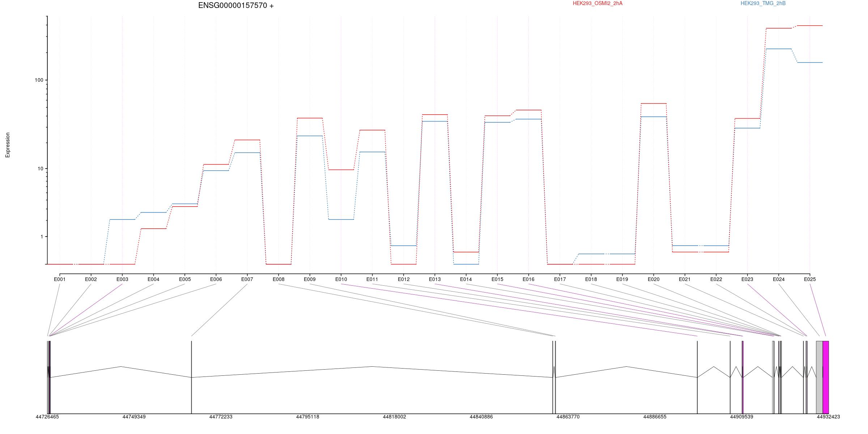Click the red E010 expression segment

pos(341,170)
